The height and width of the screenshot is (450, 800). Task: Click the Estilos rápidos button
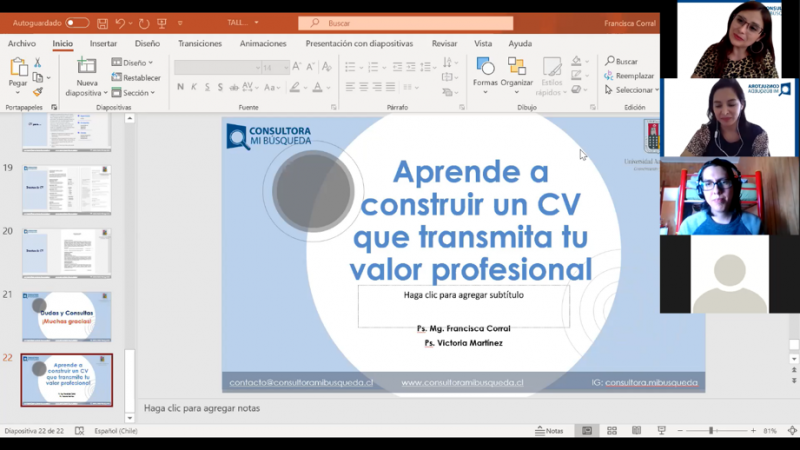pyautogui.click(x=551, y=77)
